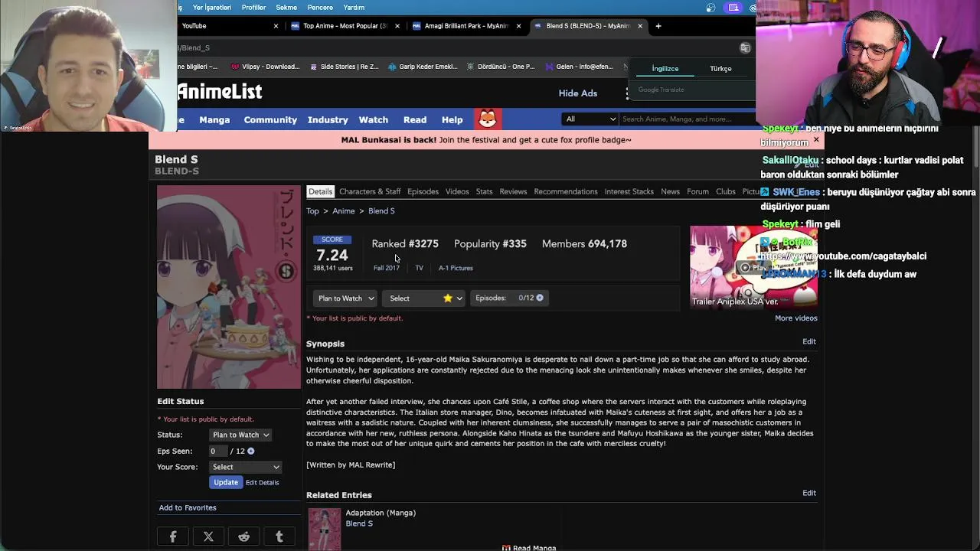Open Stats tab

pos(484,191)
